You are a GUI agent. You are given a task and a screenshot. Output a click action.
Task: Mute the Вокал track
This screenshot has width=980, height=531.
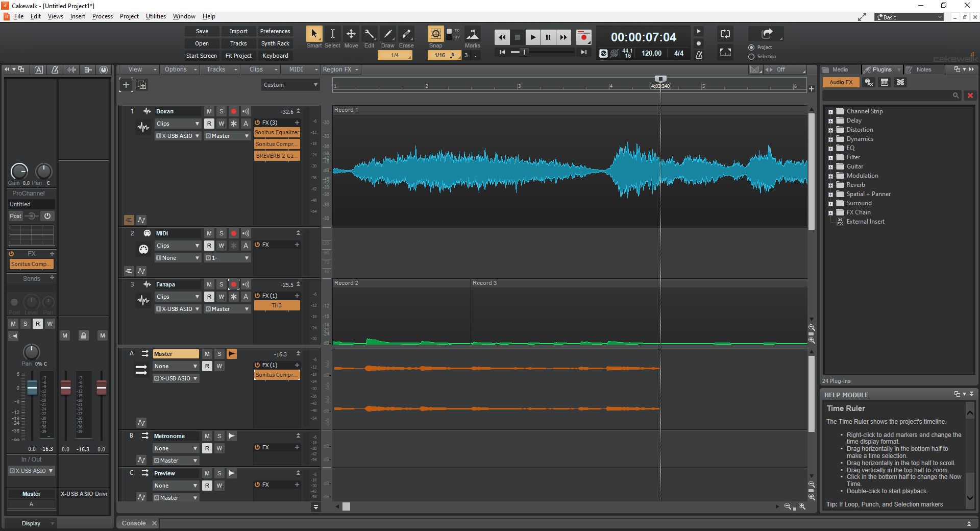pos(209,111)
